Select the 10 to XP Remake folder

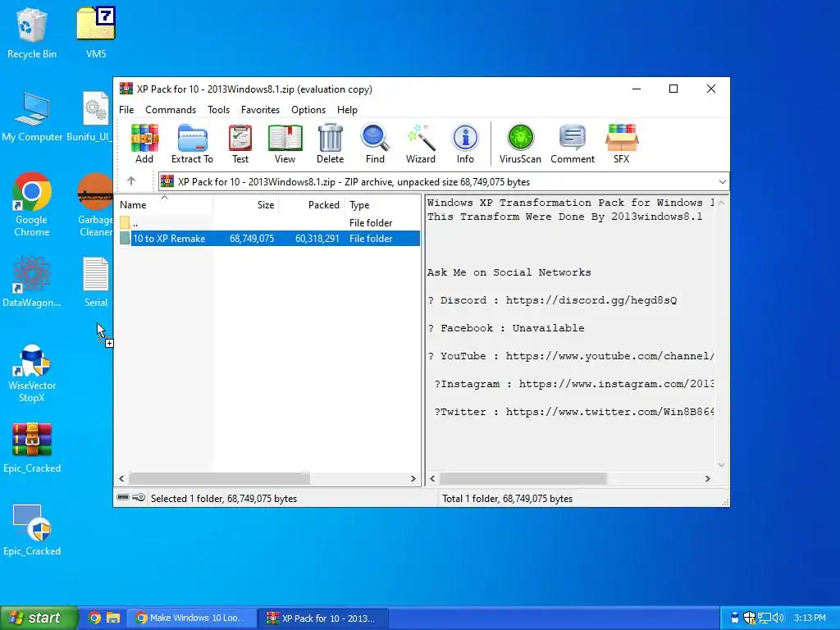(268, 239)
